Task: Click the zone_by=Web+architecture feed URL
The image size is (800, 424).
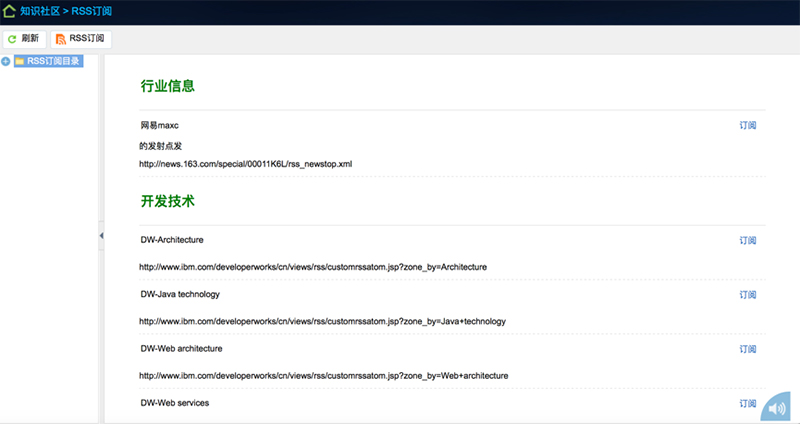Action: [x=323, y=376]
